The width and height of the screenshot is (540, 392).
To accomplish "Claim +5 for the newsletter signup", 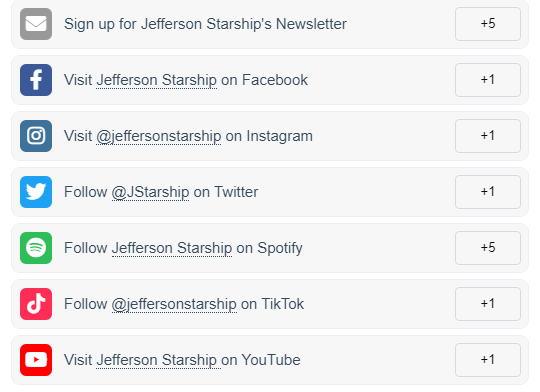I will (x=488, y=24).
